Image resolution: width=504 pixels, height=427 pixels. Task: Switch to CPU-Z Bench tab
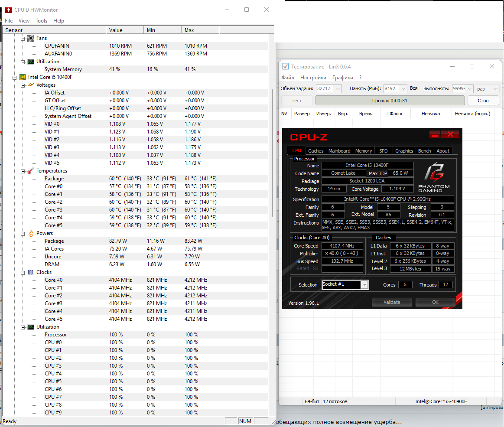pos(424,151)
